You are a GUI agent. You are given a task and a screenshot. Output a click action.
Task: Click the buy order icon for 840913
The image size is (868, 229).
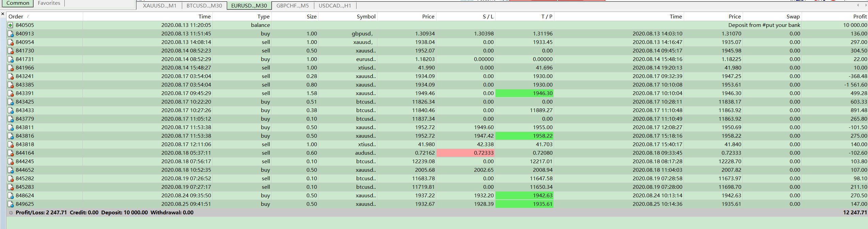tap(11, 34)
